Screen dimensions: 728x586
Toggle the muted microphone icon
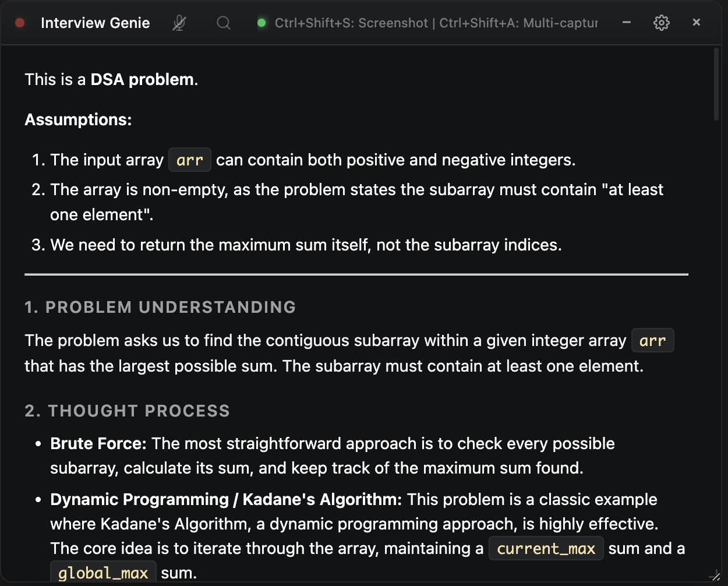coord(179,23)
